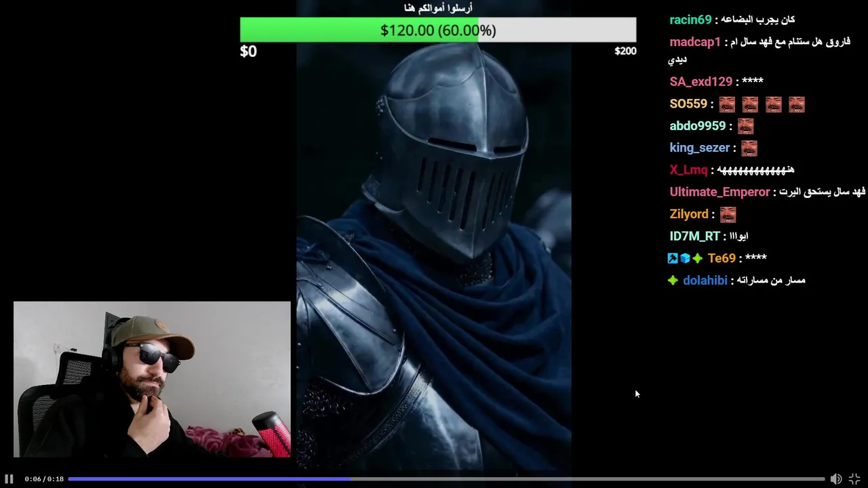
Task: Click the $120.00 donation goal bar
Action: click(x=438, y=30)
